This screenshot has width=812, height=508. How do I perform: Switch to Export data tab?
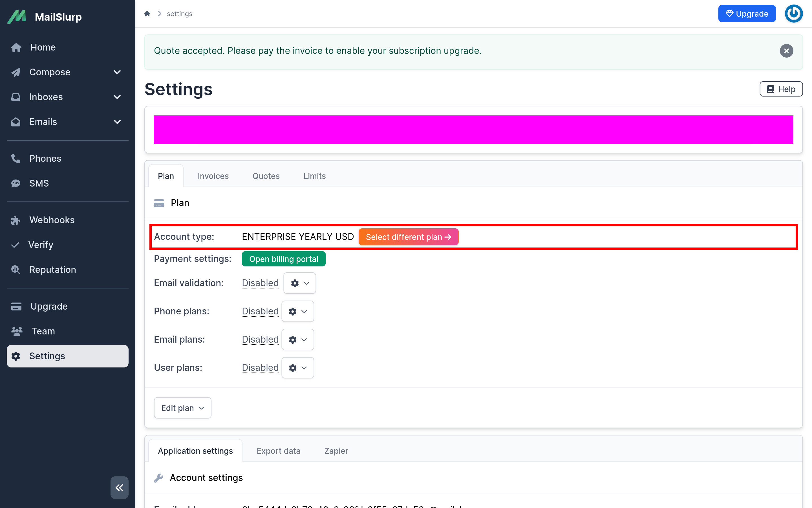click(x=278, y=451)
